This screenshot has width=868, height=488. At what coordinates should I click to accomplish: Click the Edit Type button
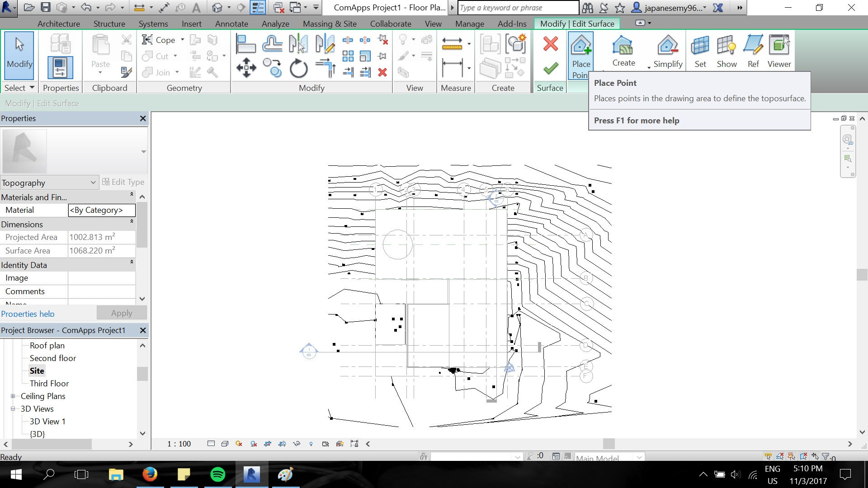tap(123, 182)
